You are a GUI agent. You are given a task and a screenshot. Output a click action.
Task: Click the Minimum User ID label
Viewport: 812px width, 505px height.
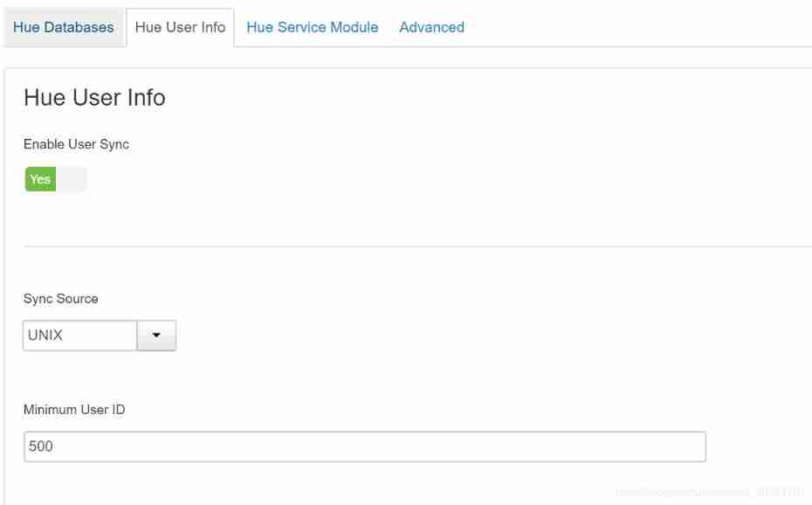click(x=74, y=409)
